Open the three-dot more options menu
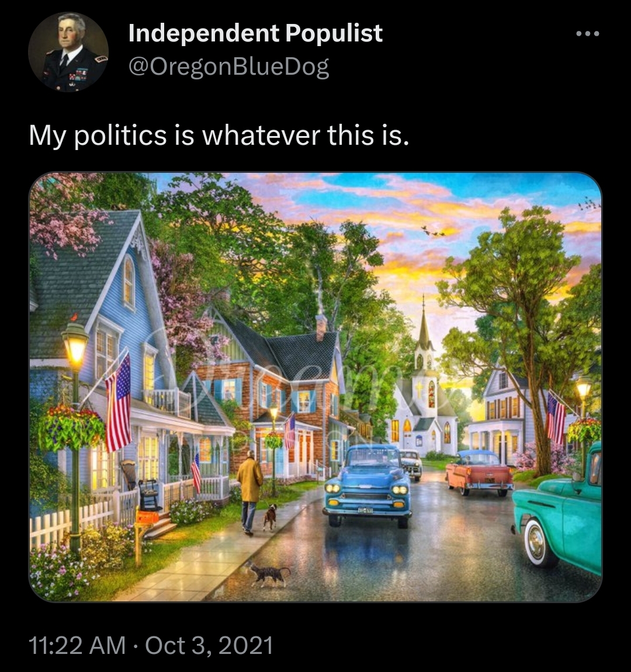This screenshot has height=672, width=631. 587,33
